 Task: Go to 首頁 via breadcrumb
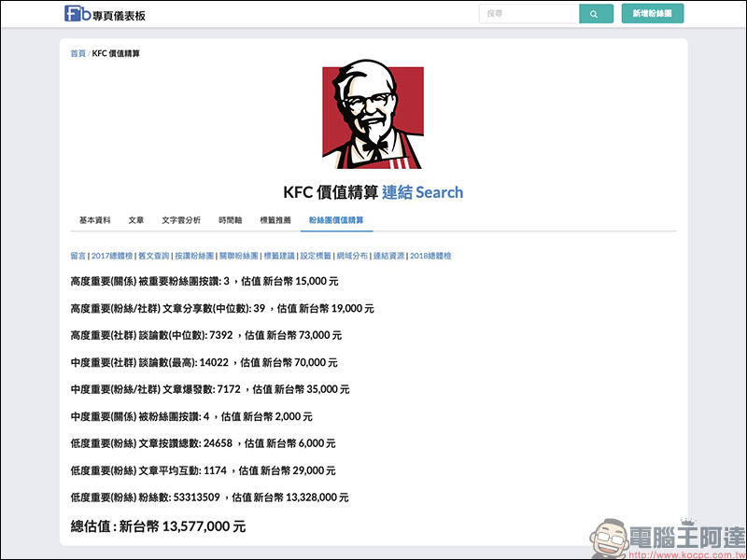78,53
